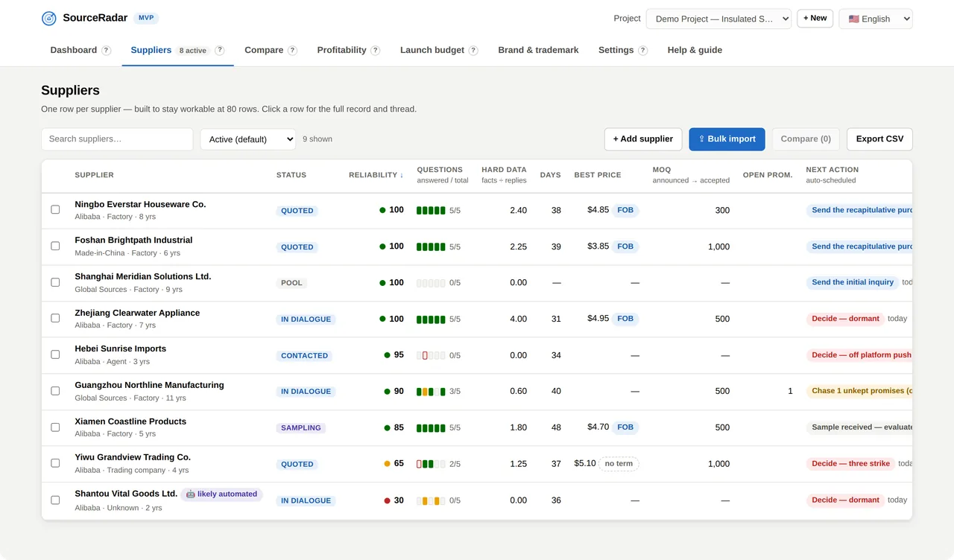Click the Bulk import button

click(x=727, y=139)
